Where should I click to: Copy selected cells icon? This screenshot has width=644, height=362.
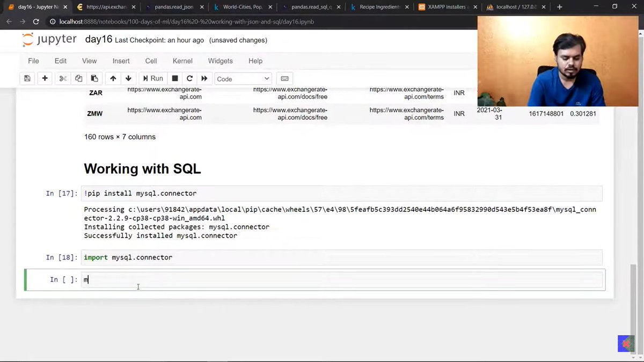point(78,78)
